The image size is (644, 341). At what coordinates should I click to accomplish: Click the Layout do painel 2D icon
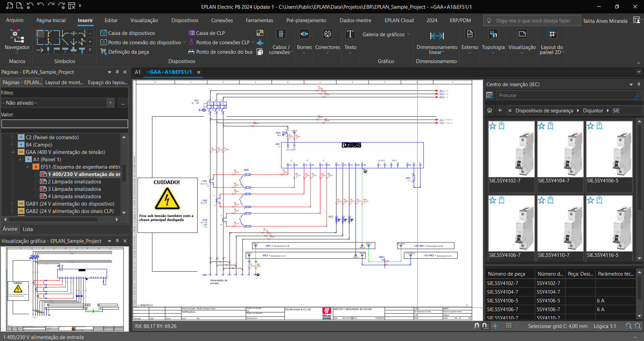pyautogui.click(x=552, y=34)
